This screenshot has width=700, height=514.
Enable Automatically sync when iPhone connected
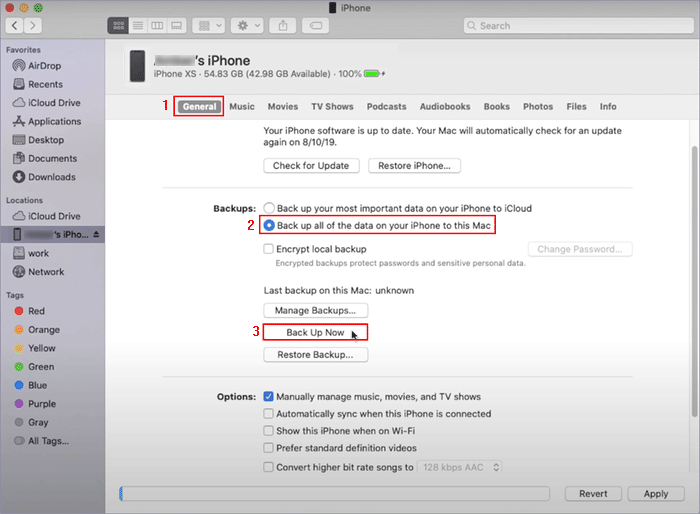point(268,414)
